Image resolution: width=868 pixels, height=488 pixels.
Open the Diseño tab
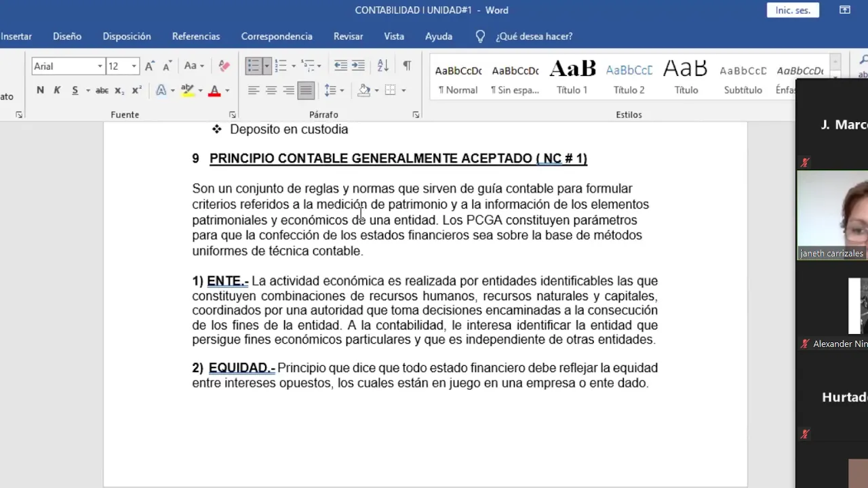tap(67, 37)
